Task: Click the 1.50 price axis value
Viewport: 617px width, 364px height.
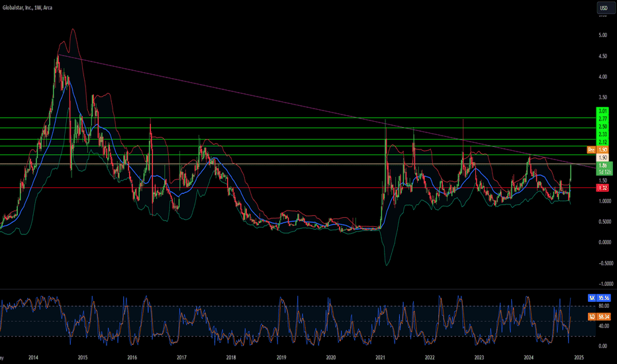Action: pos(602,180)
